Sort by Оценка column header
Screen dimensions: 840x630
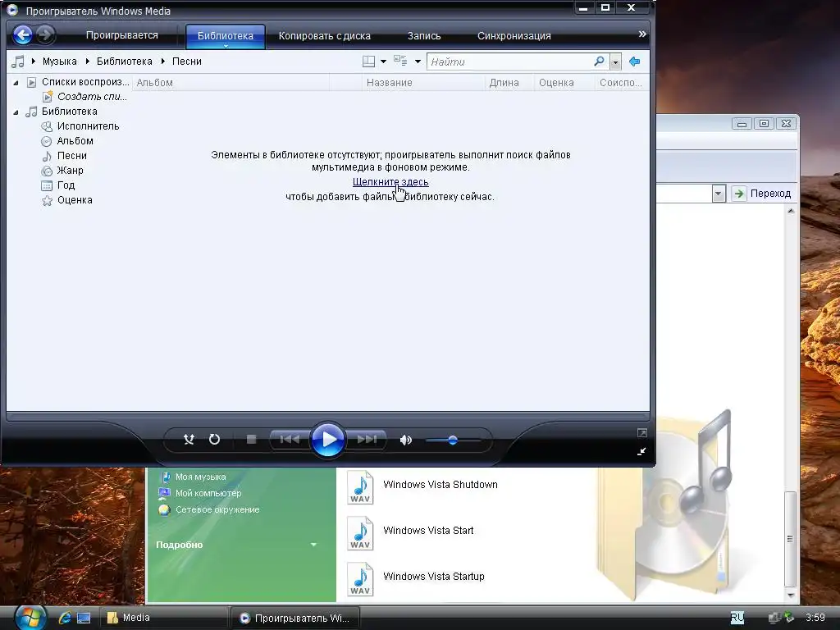click(x=564, y=83)
